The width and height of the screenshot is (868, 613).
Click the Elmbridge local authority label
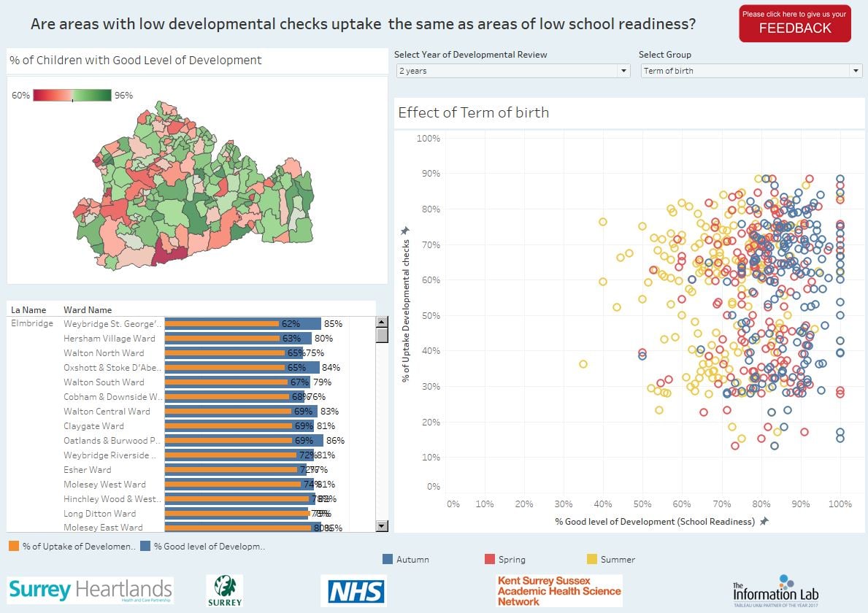pyautogui.click(x=32, y=323)
